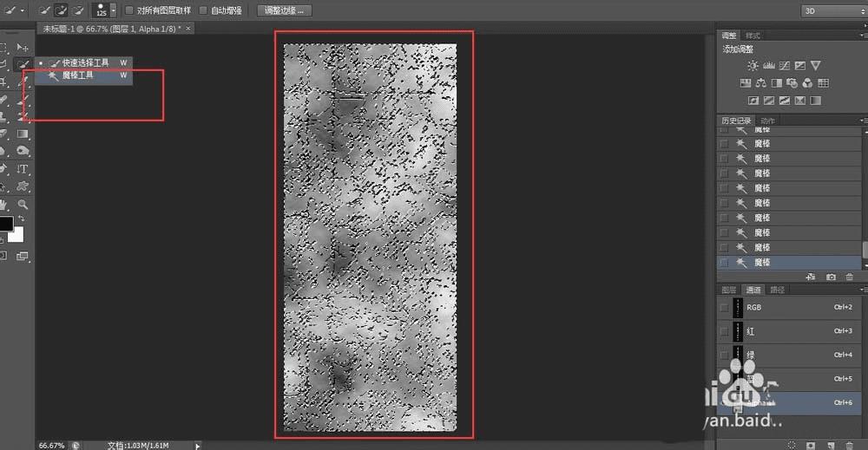This screenshot has height=450, width=868.
Task: Swap foreground and background colors
Action: [22, 218]
